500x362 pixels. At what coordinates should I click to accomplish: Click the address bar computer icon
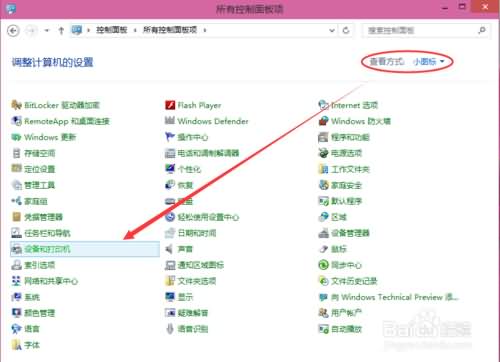click(77, 30)
